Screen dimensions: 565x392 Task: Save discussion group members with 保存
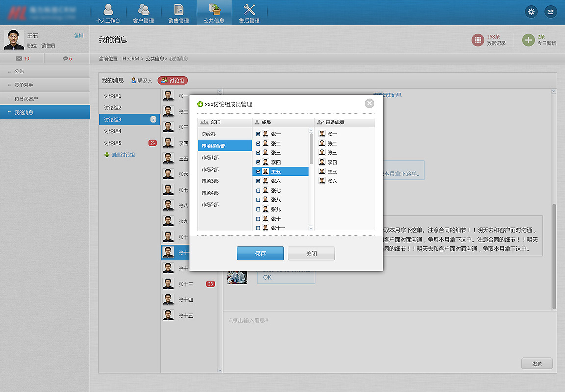pos(260,254)
